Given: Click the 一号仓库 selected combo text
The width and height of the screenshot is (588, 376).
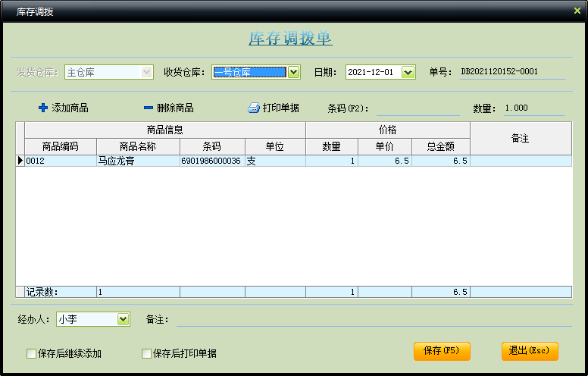Looking at the screenshot, I should tap(249, 72).
